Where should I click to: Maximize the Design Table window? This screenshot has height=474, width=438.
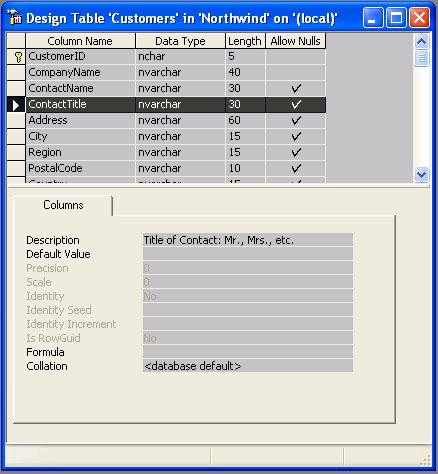click(396, 18)
